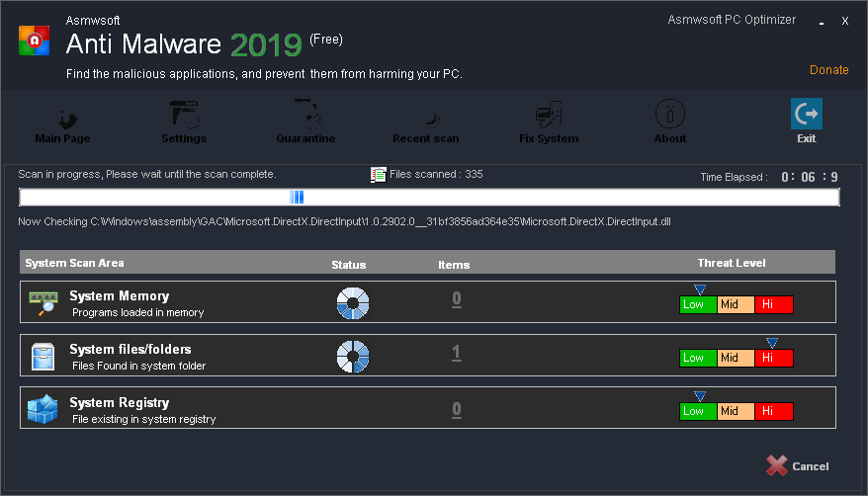Image resolution: width=868 pixels, height=496 pixels.
Task: Open the Donate link
Action: [828, 70]
